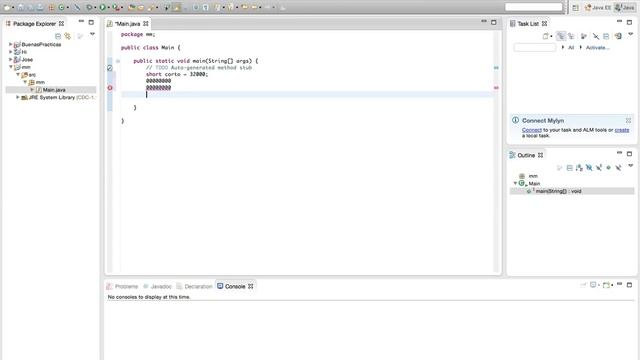Click the error marker in editor left gutter

(110, 88)
